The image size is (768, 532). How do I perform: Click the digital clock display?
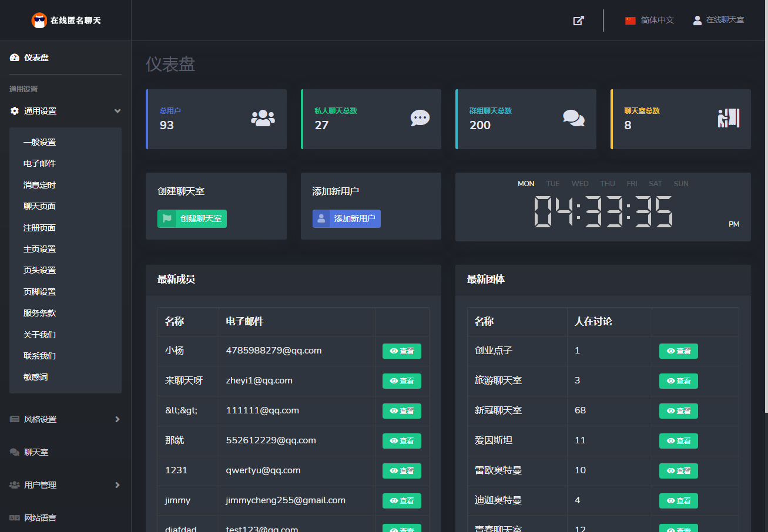point(603,211)
